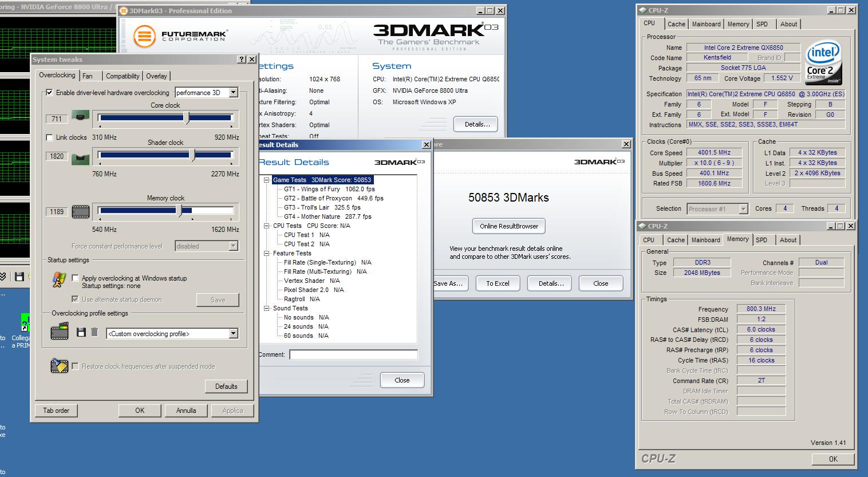868x477 pixels.
Task: Click the Windows startup running-man icon
Action: pyautogui.click(x=58, y=279)
